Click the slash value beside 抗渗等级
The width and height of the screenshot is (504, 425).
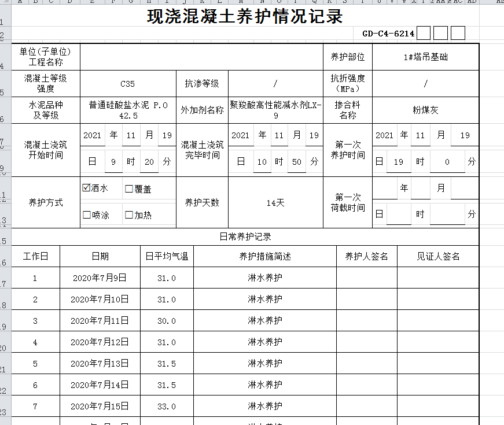tap(275, 83)
